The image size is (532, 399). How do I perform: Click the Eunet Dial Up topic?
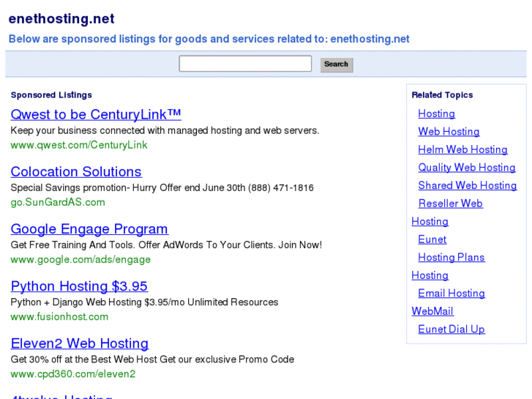[451, 329]
